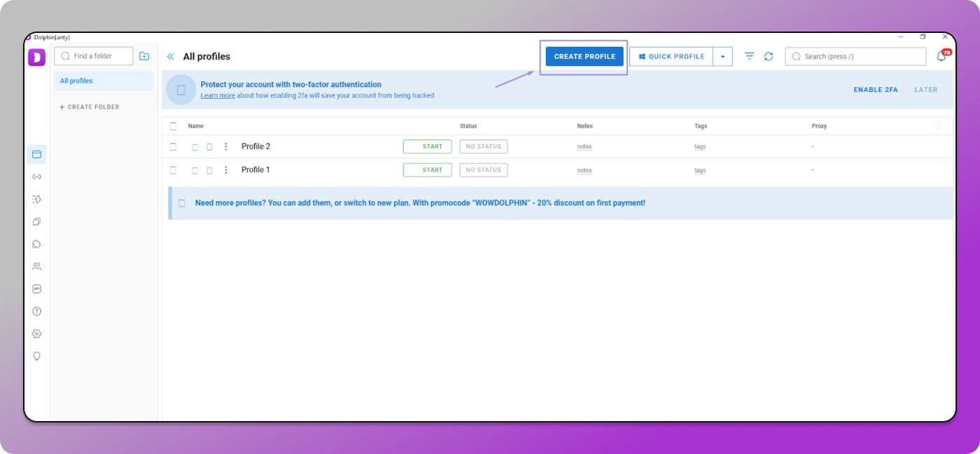Check the checkbox next to Profile 1
This screenshot has height=454, width=980.
tap(173, 170)
